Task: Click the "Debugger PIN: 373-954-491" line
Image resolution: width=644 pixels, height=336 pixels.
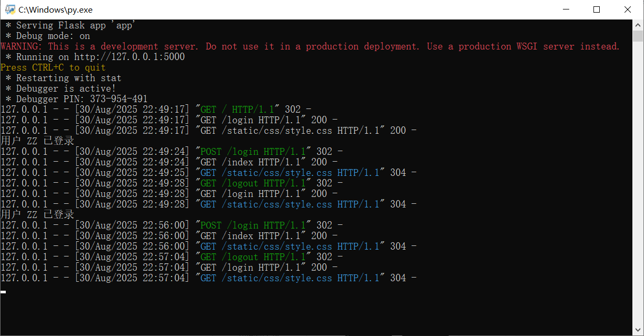Action: (x=77, y=99)
